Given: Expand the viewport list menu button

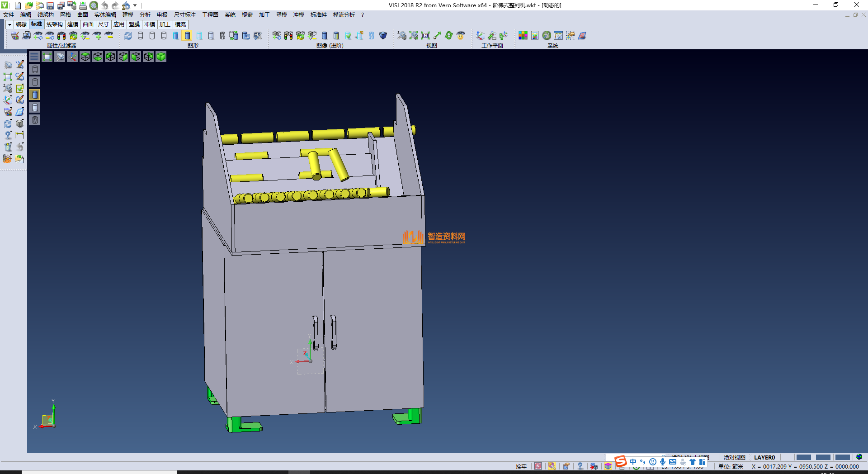Looking at the screenshot, I should tap(34, 57).
